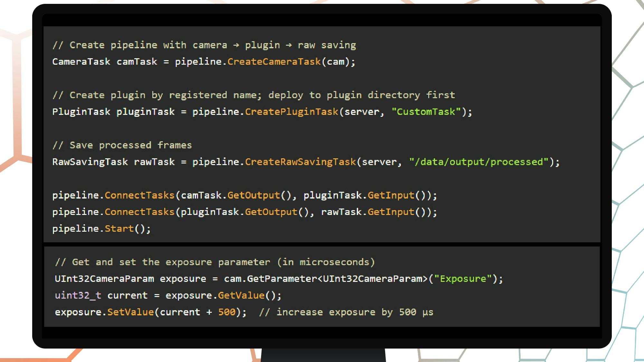The height and width of the screenshot is (362, 644).
Task: Click the CameraTask type declaration
Action: (x=81, y=61)
